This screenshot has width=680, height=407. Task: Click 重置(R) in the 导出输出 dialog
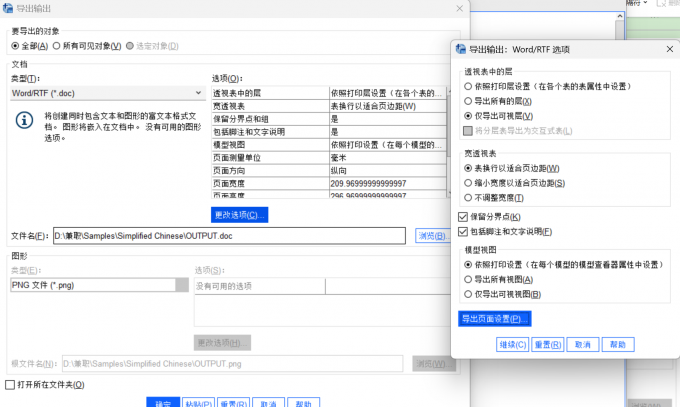[233, 402]
